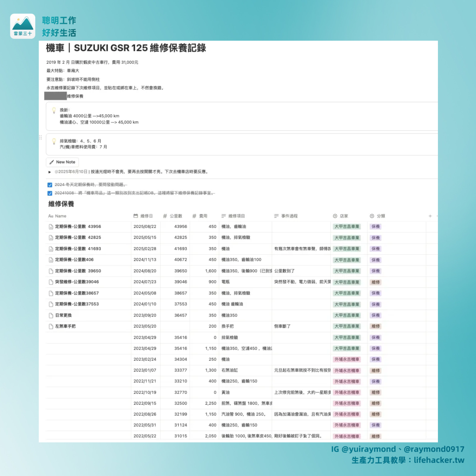Open the 店家 column header menu
Image resolution: width=476 pixels, height=476 pixels.
(x=343, y=216)
